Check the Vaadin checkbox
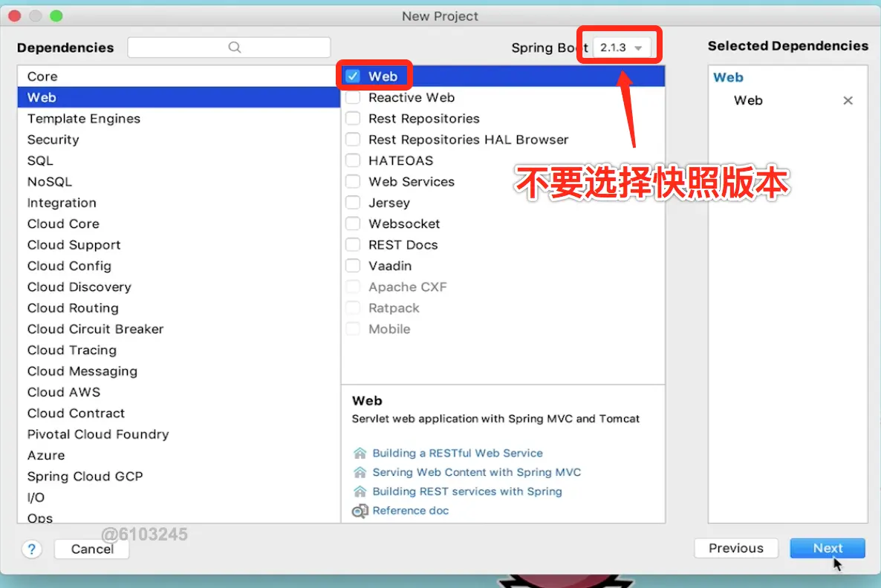The image size is (881, 588). (353, 266)
